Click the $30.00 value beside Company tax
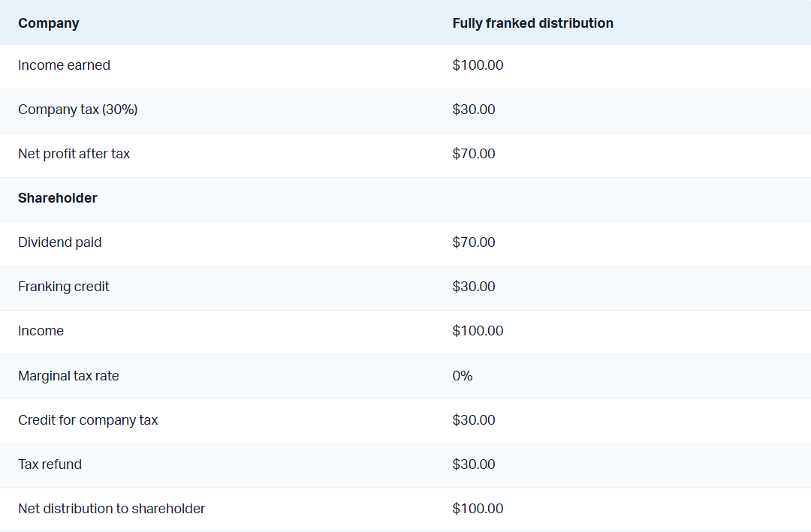The height and width of the screenshot is (532, 811). click(474, 110)
